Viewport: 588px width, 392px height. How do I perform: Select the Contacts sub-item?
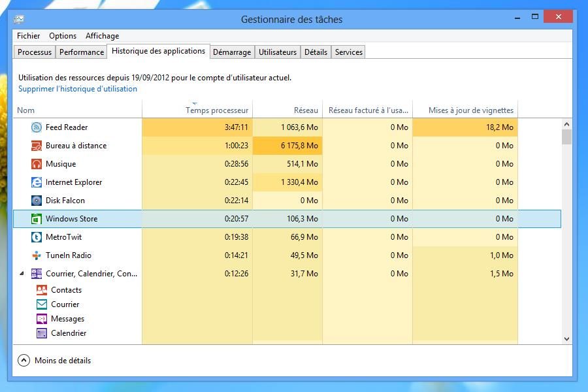click(66, 290)
